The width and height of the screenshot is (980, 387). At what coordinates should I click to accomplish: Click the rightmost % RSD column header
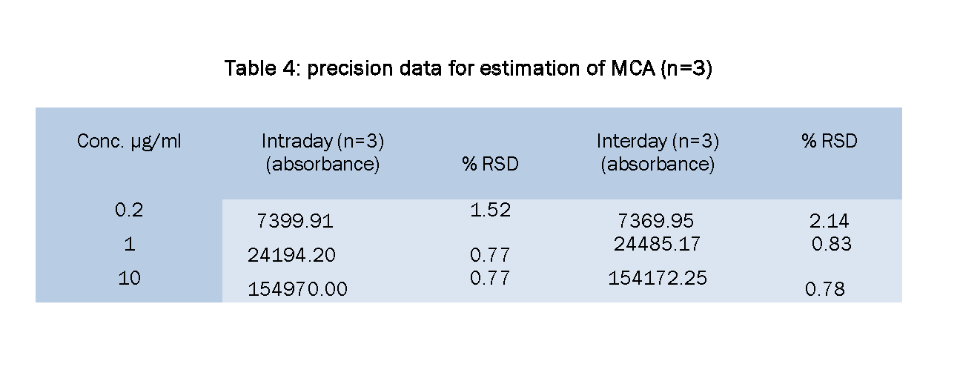pos(829,141)
